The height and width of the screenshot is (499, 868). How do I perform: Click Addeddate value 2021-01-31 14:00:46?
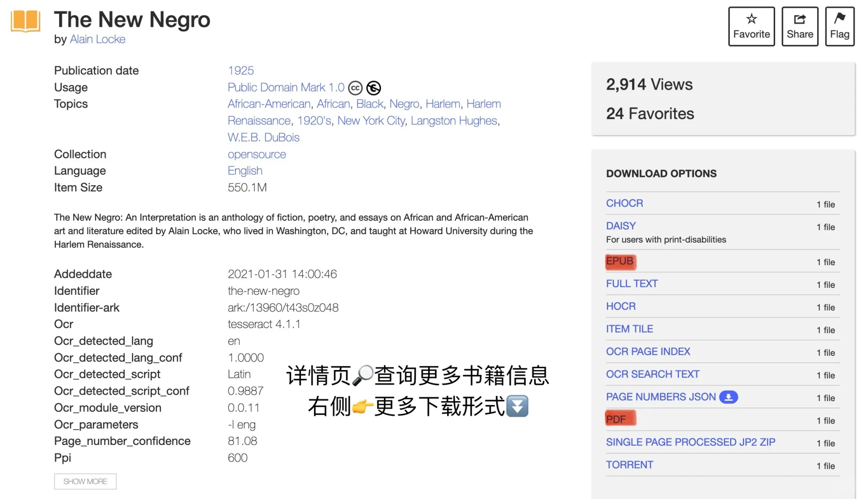coord(282,274)
